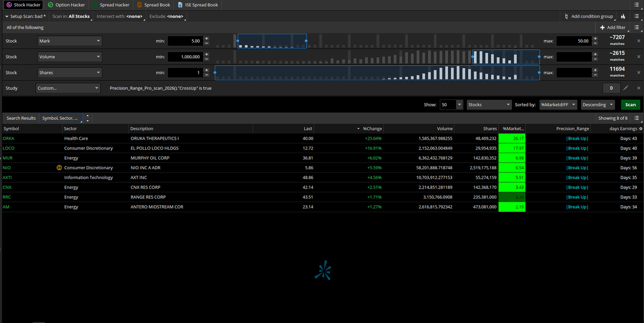Run the scan with Scan button

click(x=631, y=105)
